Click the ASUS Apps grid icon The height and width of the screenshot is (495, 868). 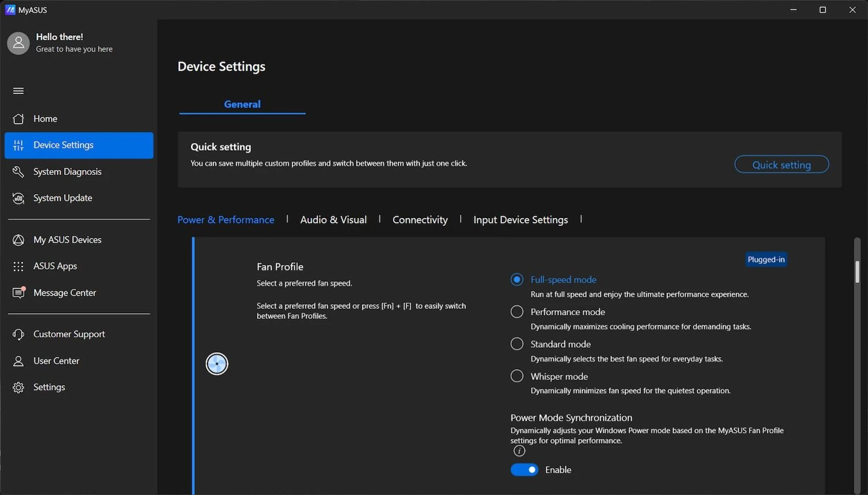(18, 266)
